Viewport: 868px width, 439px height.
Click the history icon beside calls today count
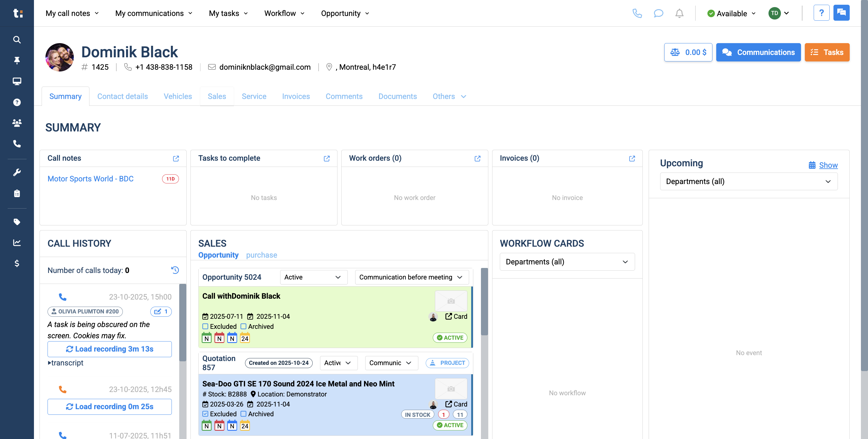click(175, 270)
